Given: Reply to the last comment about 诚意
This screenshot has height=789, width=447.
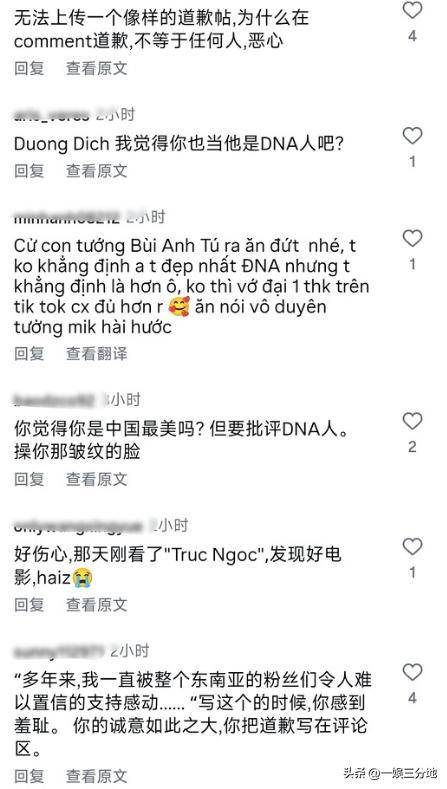Looking at the screenshot, I should coord(29,776).
